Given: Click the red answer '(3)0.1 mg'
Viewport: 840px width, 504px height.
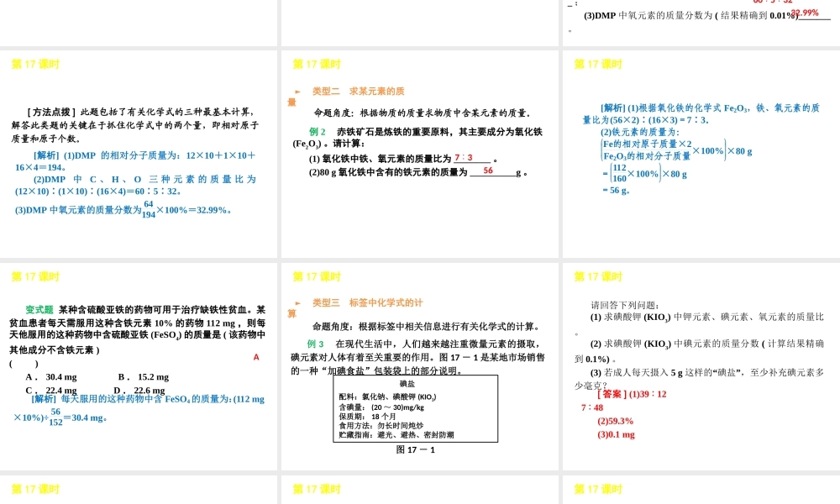Looking at the screenshot, I should [616, 434].
